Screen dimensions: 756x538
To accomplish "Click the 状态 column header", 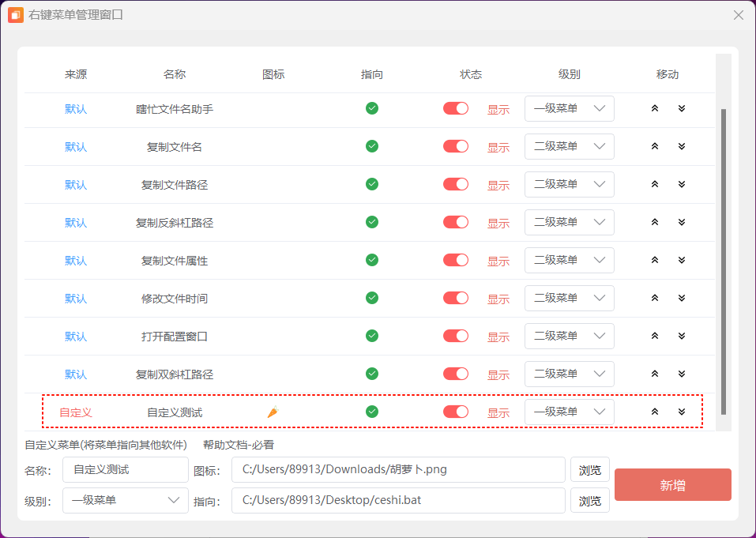I will [471, 74].
